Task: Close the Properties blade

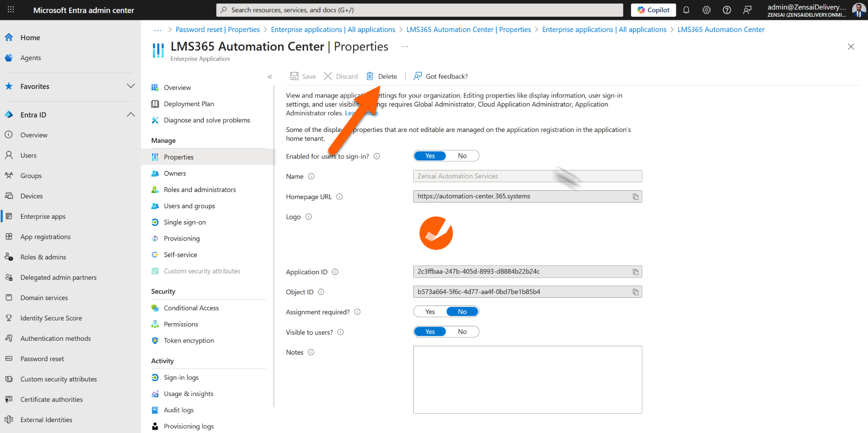Action: tap(851, 47)
